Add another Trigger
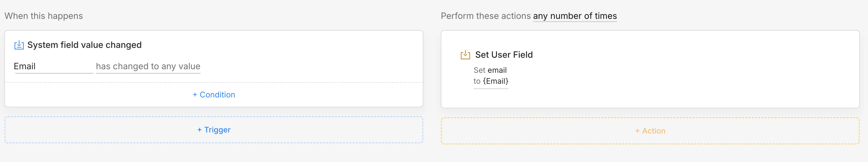 tap(214, 130)
